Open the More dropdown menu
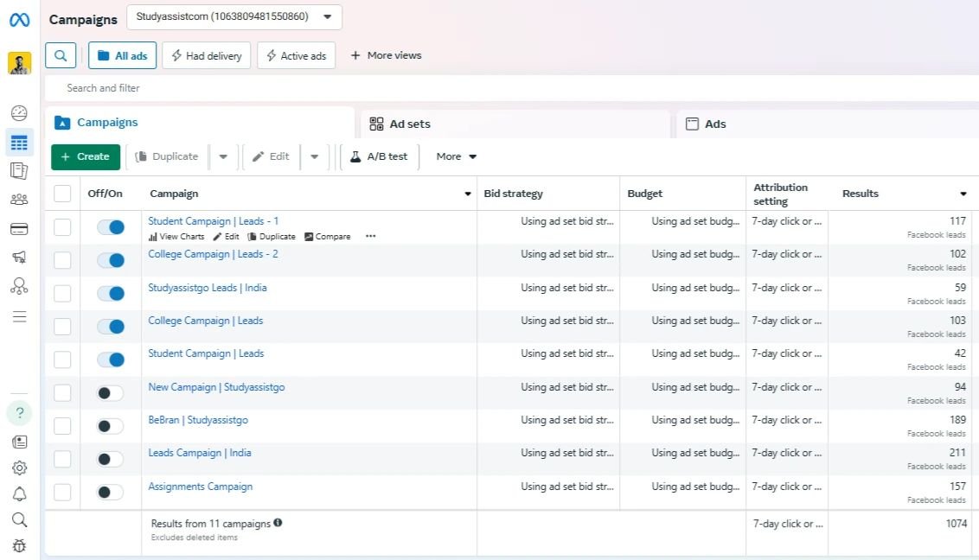 coord(457,156)
